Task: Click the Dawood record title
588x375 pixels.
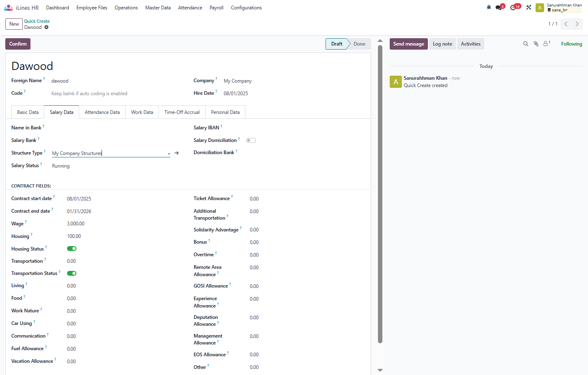Action: (32, 66)
